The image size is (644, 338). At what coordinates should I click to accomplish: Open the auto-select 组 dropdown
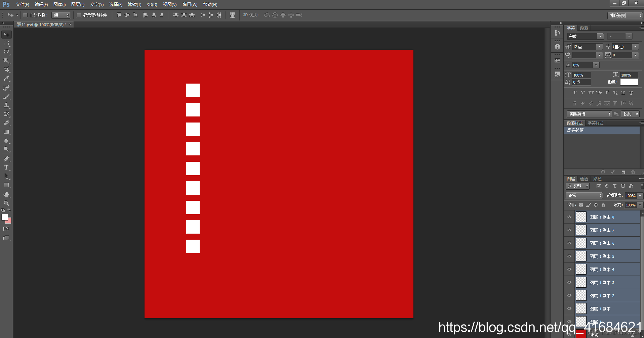pos(61,15)
